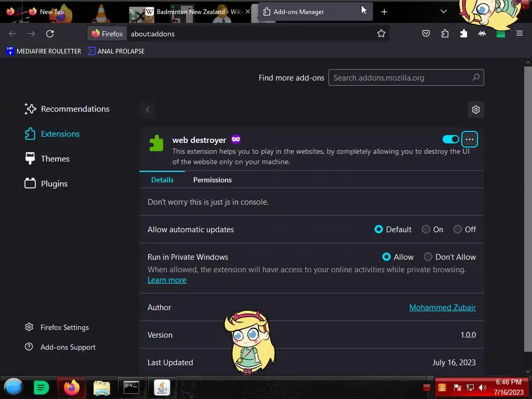Open author Mohammed Zubair link
Viewport: 532px width, 399px height.
coord(443,308)
